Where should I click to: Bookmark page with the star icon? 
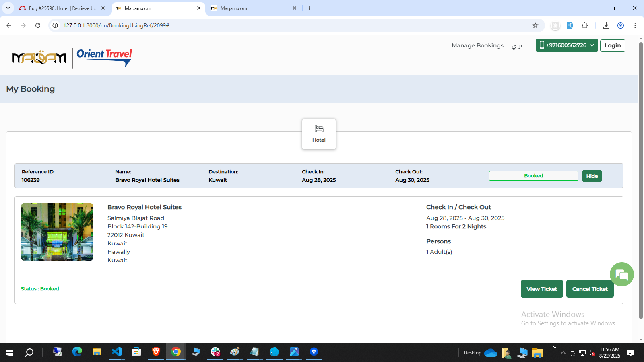pyautogui.click(x=535, y=25)
